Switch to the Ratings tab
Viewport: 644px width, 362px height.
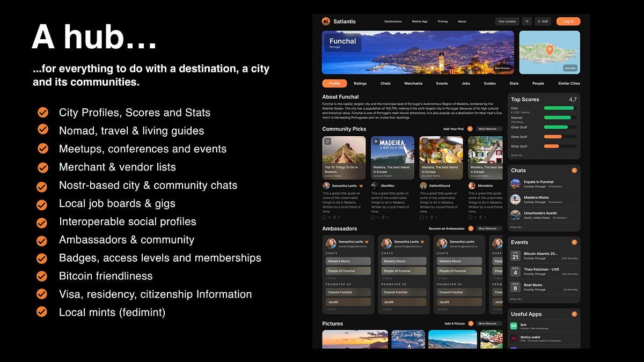pos(360,84)
